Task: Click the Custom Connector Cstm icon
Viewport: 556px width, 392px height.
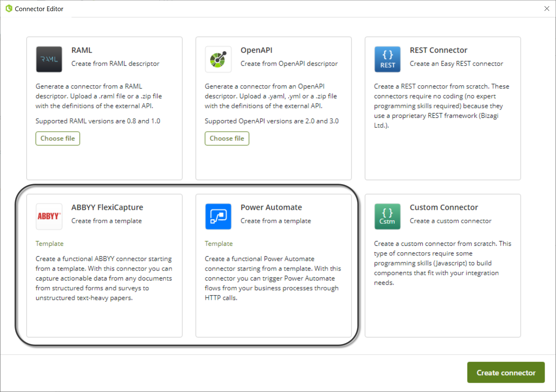Action: point(387,216)
